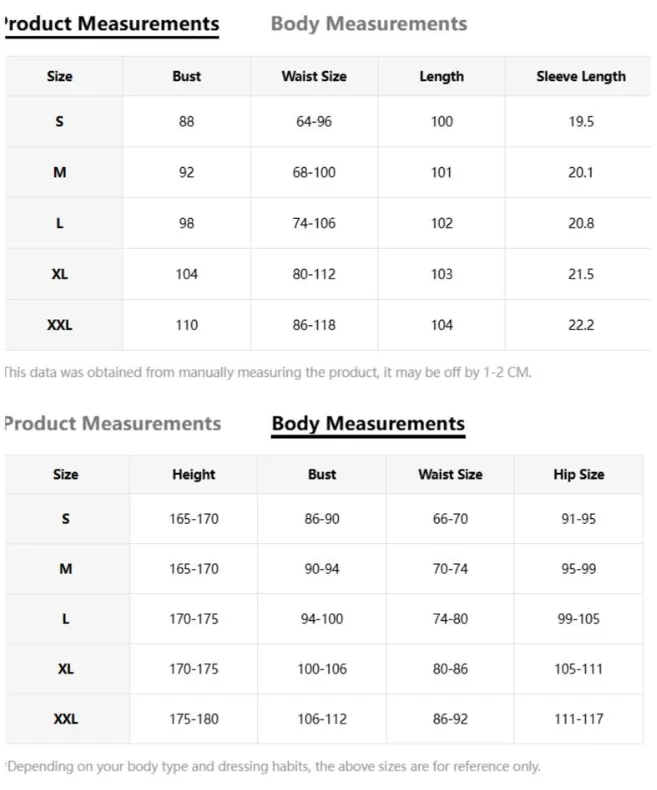Viewport: 657px width, 790px height.
Task: Click the sleeve length 22.2 cell
Action: [581, 325]
